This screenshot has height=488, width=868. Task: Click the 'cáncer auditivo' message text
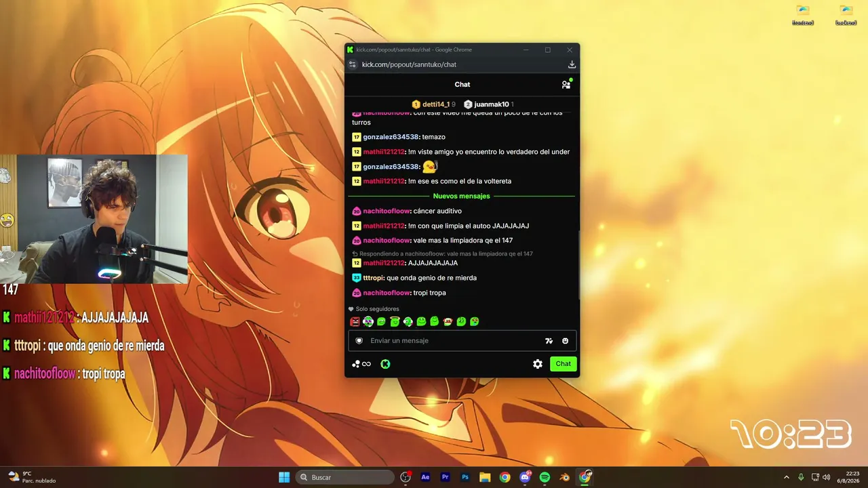point(437,211)
